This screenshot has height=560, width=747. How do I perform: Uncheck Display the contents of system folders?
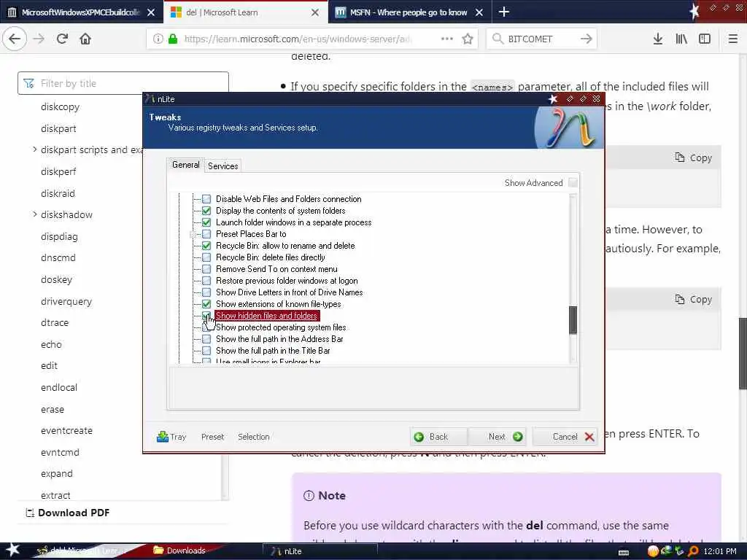(x=206, y=211)
